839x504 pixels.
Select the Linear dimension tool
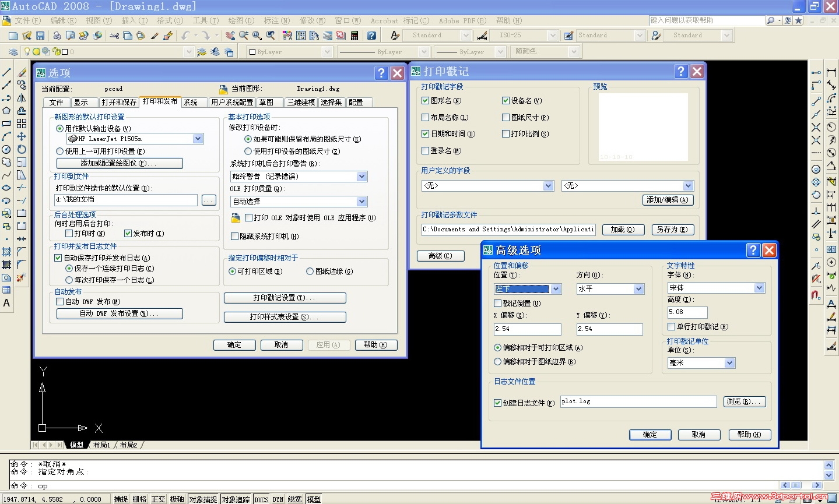tap(831, 72)
